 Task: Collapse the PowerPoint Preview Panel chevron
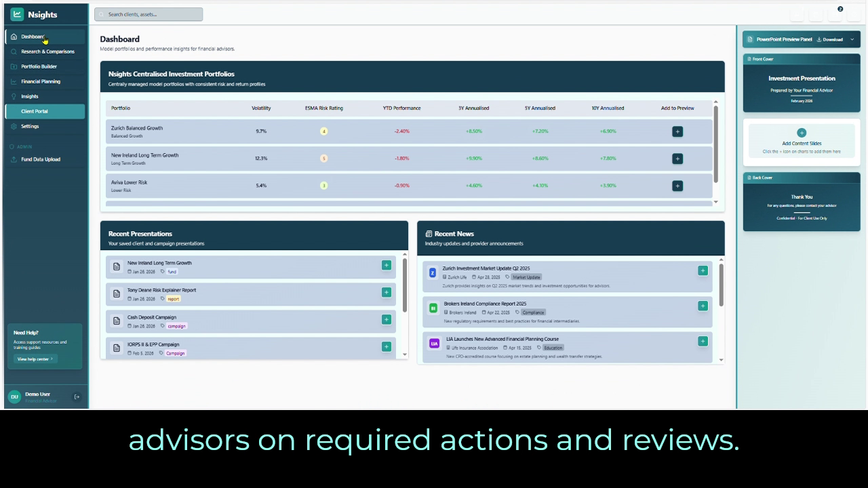852,39
